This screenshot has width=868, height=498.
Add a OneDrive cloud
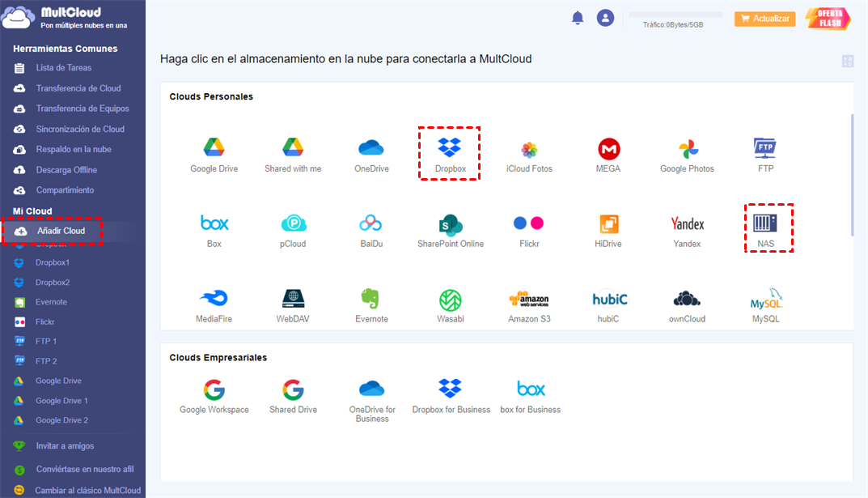tap(371, 155)
